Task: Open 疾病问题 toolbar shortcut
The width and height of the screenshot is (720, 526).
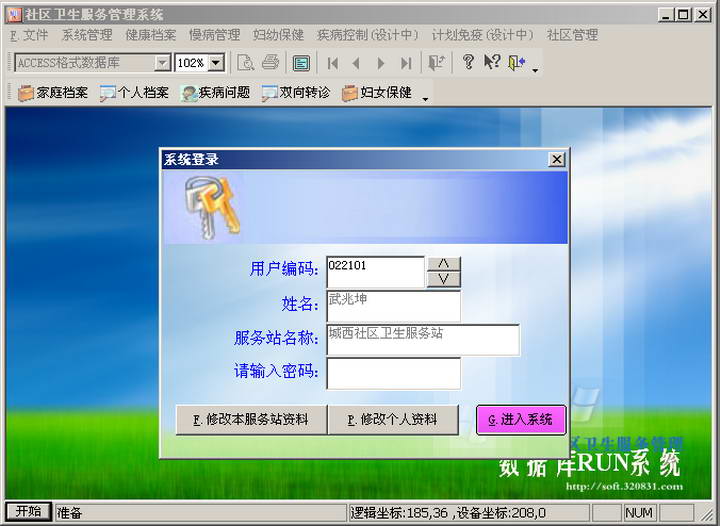Action: click(x=215, y=93)
